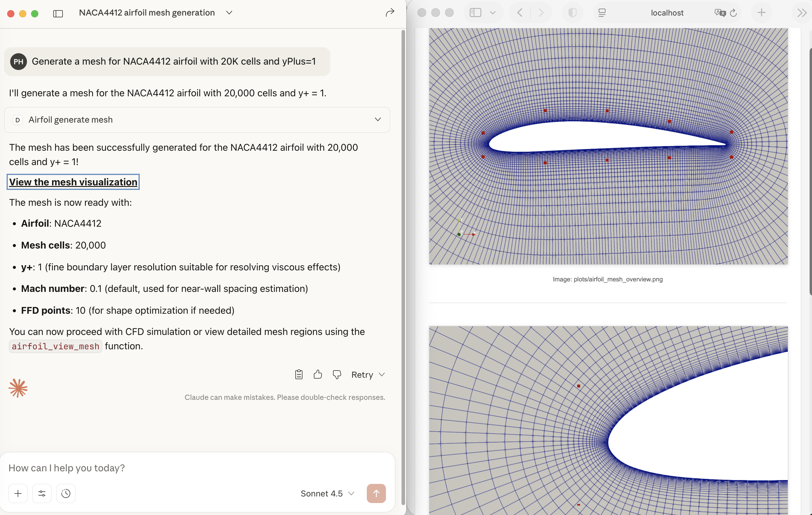Image resolution: width=812 pixels, height=515 pixels.
Task: Click the share conversation arrow icon
Action: point(390,13)
